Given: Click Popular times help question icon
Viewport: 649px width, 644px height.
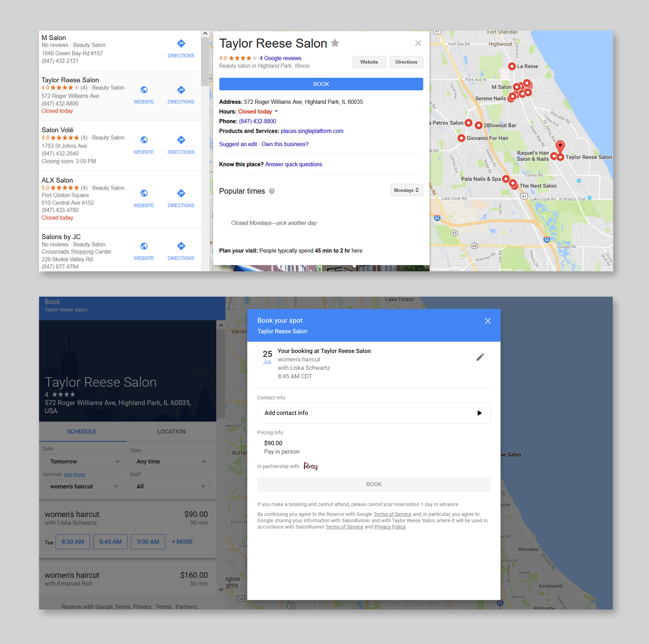Looking at the screenshot, I should click(272, 191).
